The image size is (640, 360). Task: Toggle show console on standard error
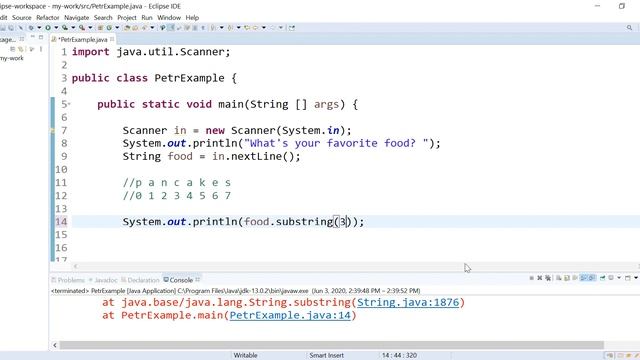click(591, 278)
